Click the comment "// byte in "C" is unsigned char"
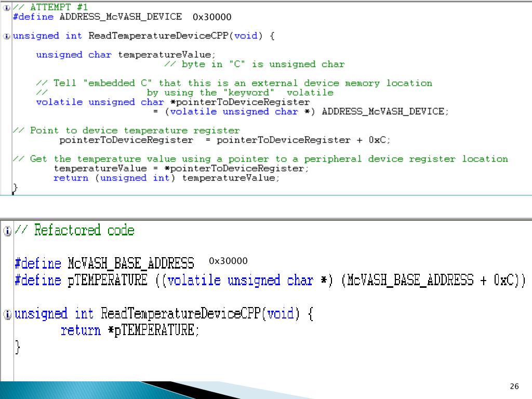 255,64
